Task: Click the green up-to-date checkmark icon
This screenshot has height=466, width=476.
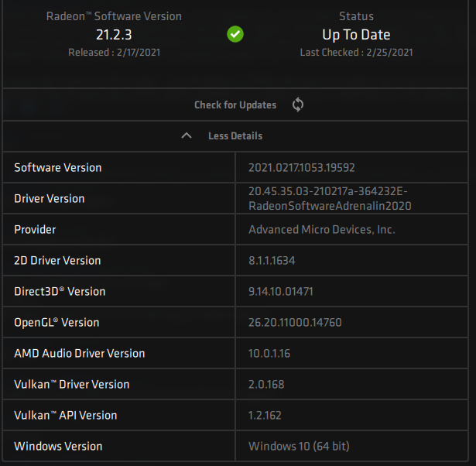Action: coord(235,34)
